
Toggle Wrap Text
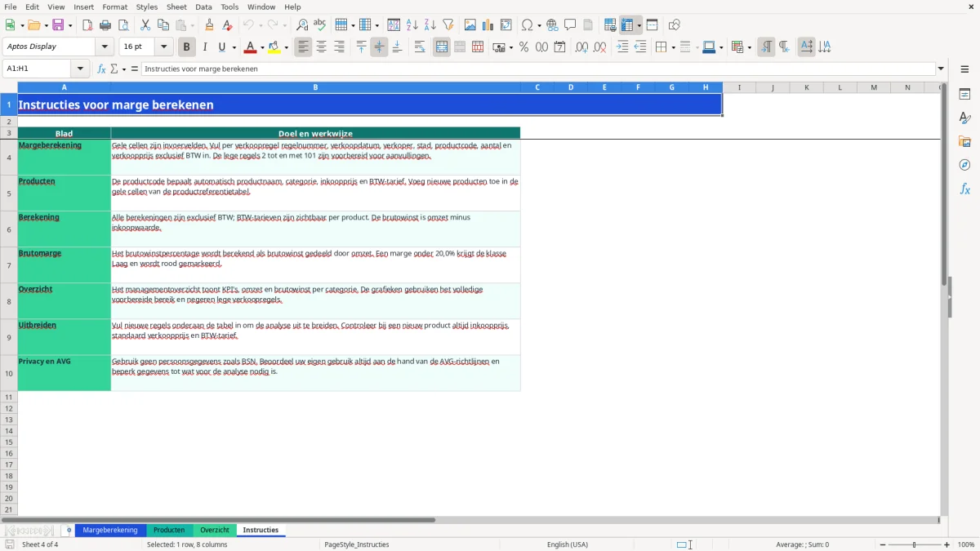pyautogui.click(x=420, y=47)
